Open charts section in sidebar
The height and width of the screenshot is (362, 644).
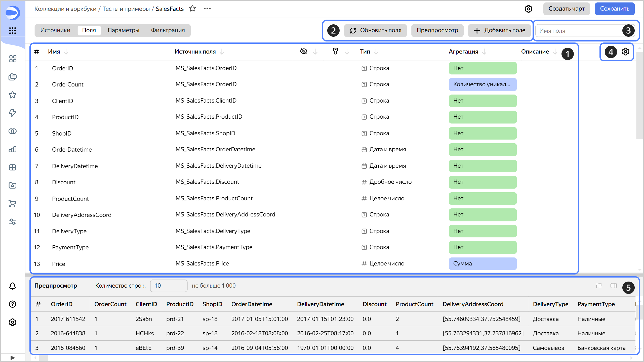coord(13,149)
